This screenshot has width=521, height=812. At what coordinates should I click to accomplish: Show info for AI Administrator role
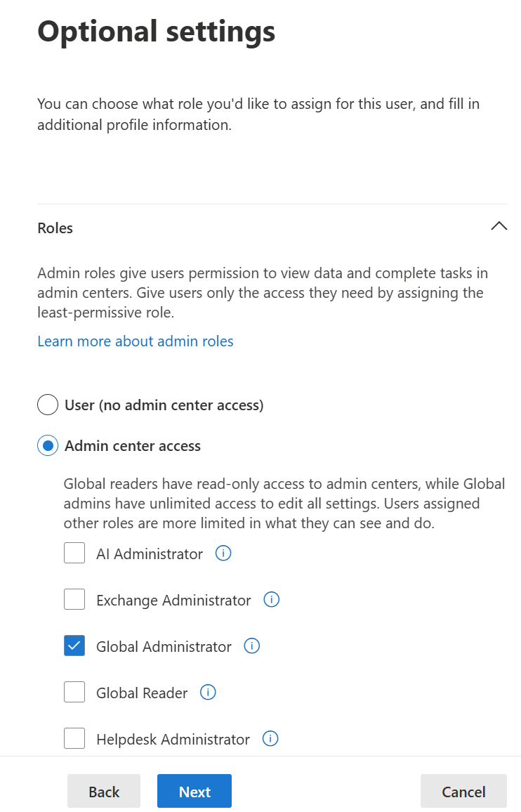[x=223, y=554]
